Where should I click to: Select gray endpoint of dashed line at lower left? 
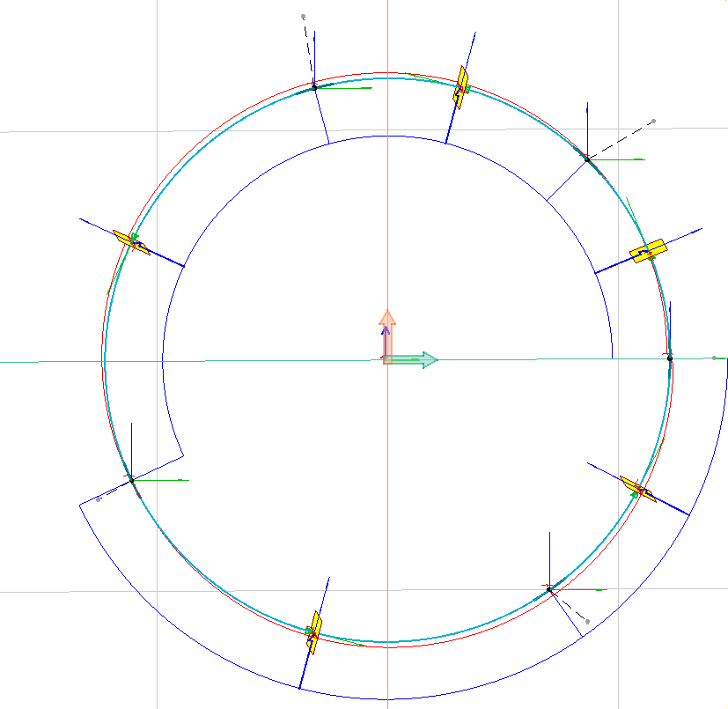point(98,499)
